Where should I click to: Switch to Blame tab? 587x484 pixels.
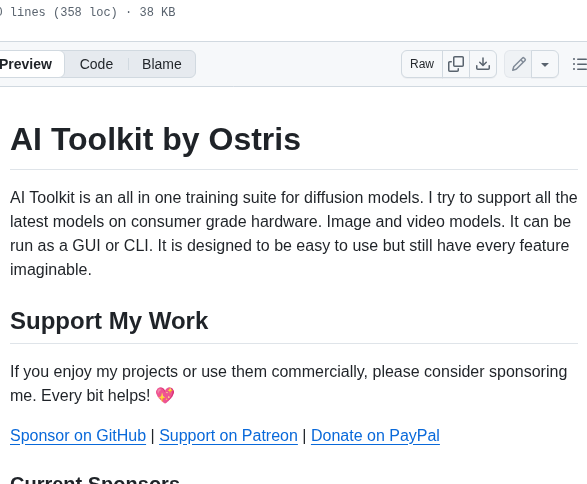pos(162,64)
